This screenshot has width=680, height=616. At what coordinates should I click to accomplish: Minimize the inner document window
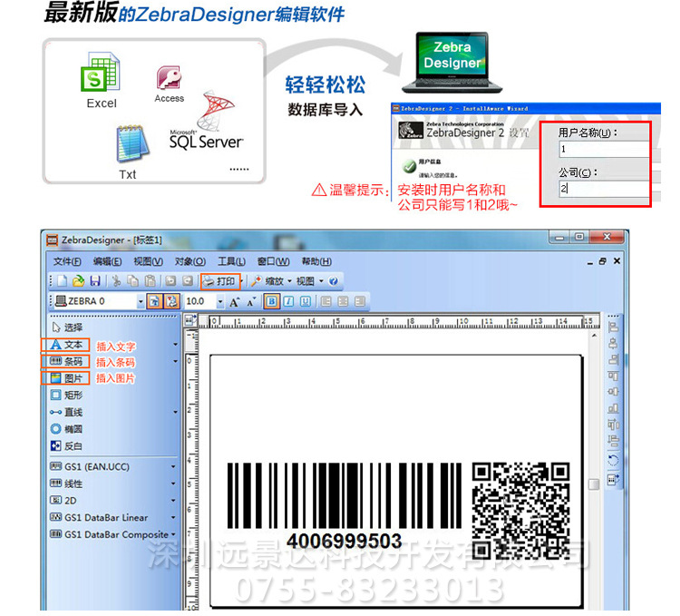(x=590, y=262)
